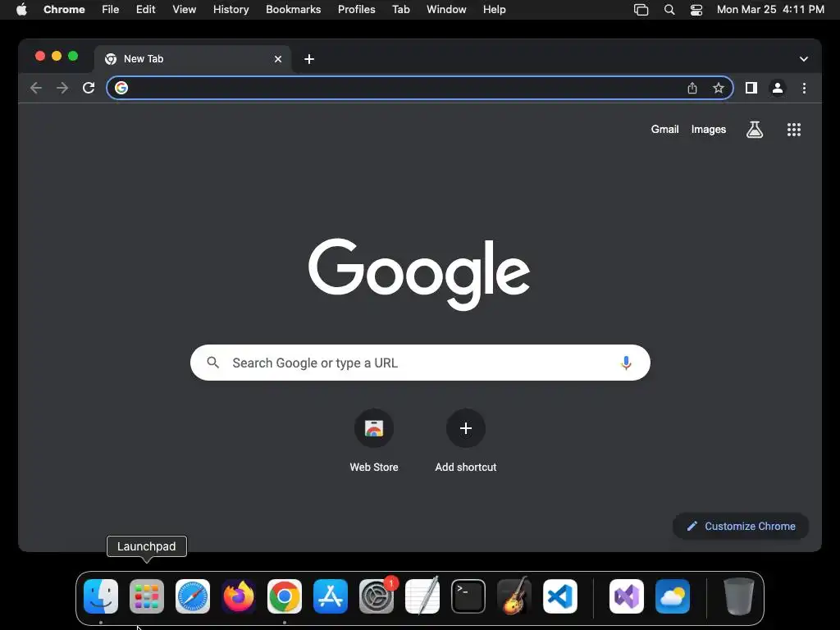Click the share page icon

pyautogui.click(x=692, y=88)
